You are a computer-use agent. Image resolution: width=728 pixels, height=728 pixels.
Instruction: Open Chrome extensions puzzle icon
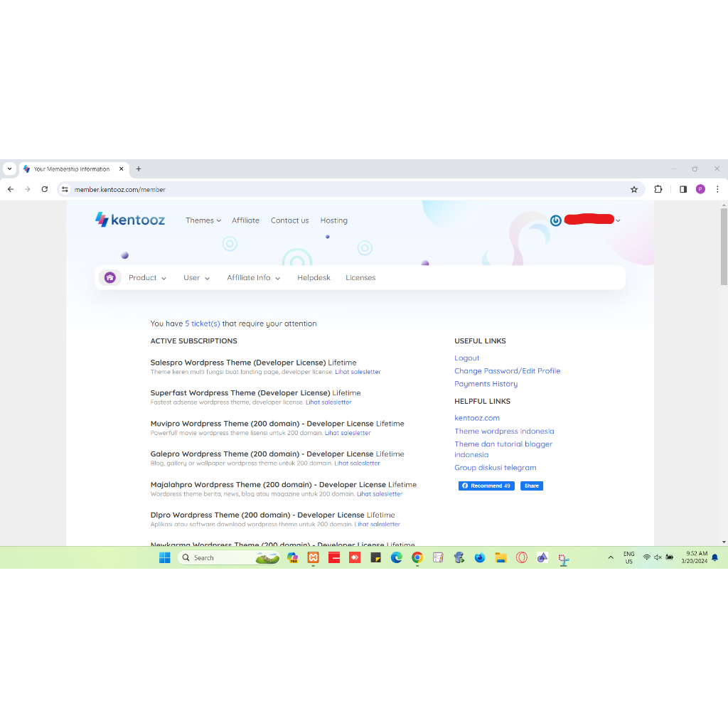[x=658, y=189]
